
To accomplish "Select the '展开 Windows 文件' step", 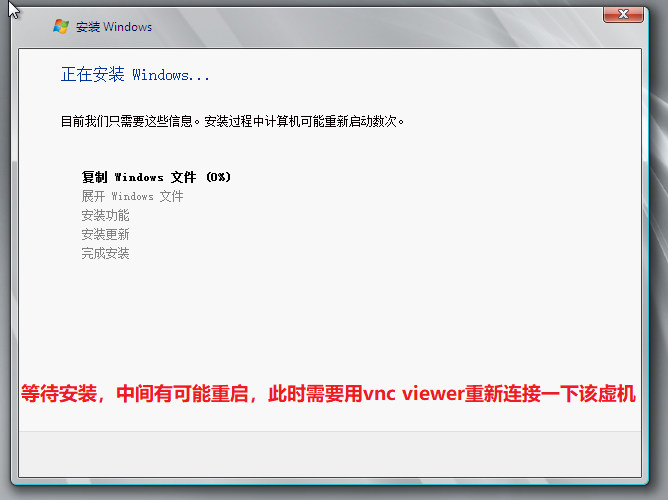I will 132,196.
